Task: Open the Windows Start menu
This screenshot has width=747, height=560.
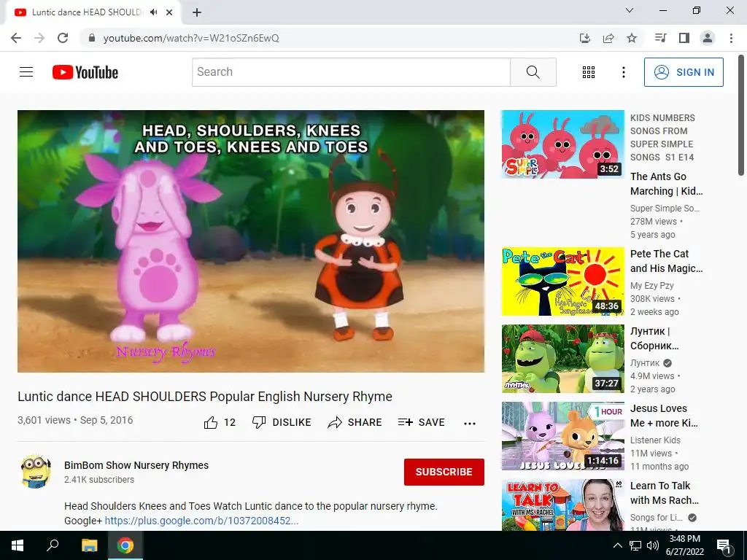Action: 18,545
